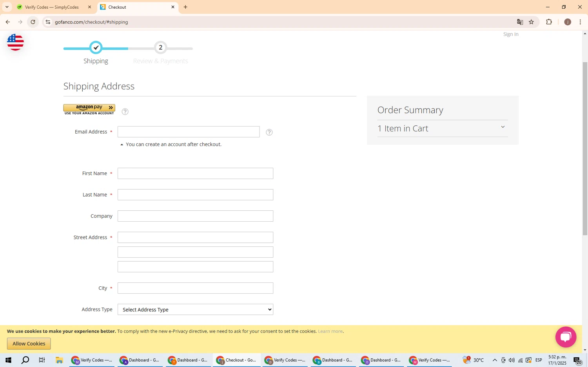The image size is (588, 367).
Task: Bookmark this page with the star icon
Action: coord(532,22)
